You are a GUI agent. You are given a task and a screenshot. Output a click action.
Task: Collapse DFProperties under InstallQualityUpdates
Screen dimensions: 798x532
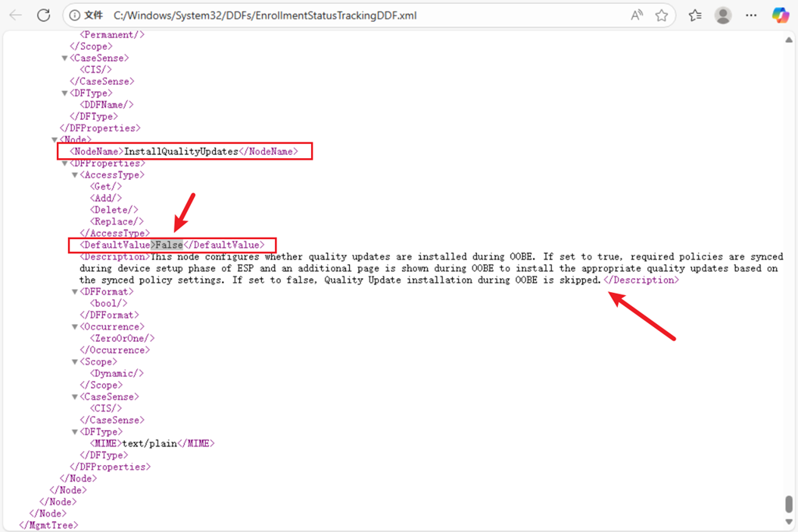coord(65,164)
